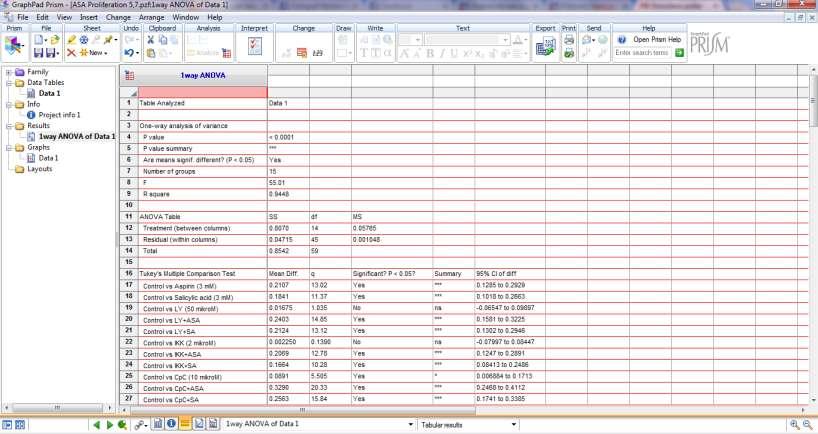
Task: Open the Edit menu
Action: pyautogui.click(x=42, y=17)
